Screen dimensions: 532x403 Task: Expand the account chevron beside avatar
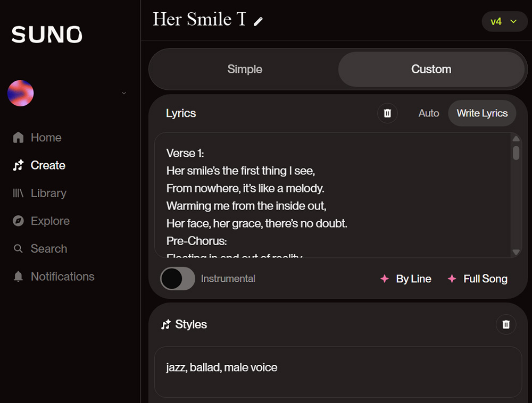[124, 93]
